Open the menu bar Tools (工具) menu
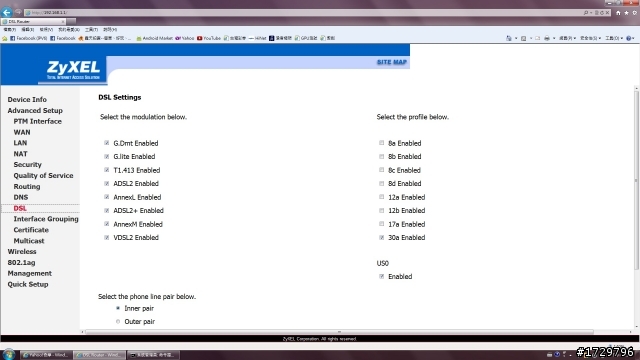 point(91,30)
